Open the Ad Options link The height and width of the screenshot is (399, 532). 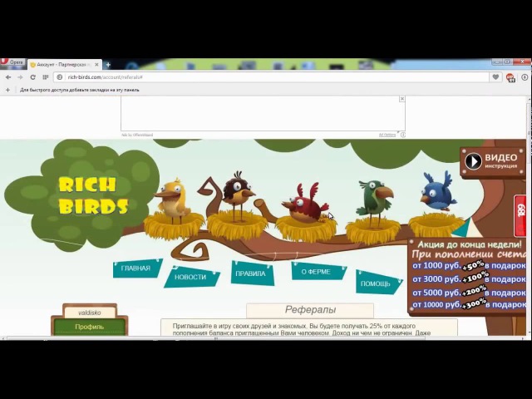(387, 135)
